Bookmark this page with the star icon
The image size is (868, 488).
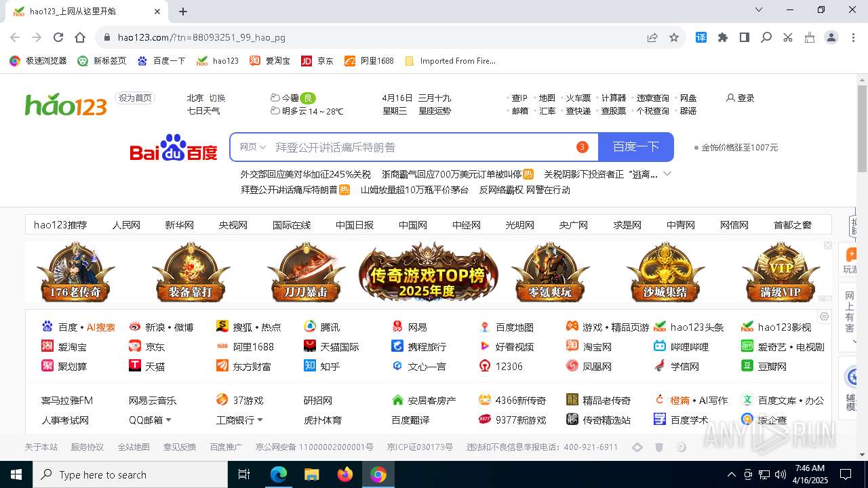674,37
